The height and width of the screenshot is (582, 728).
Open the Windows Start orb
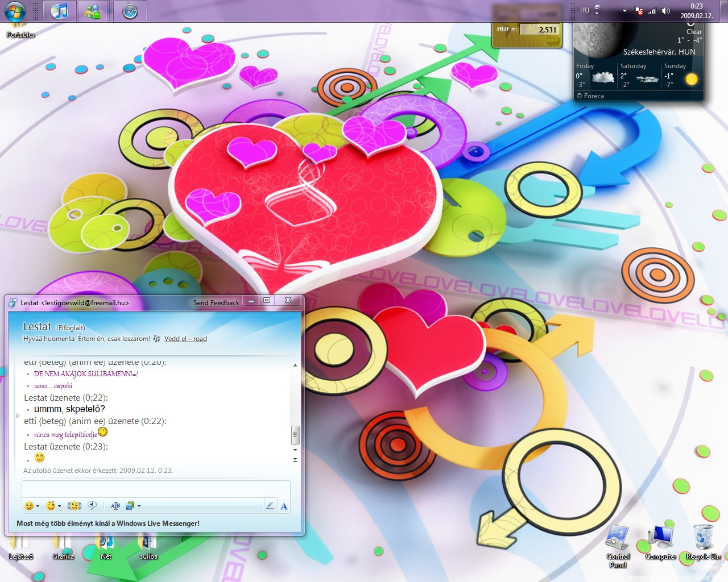point(15,11)
